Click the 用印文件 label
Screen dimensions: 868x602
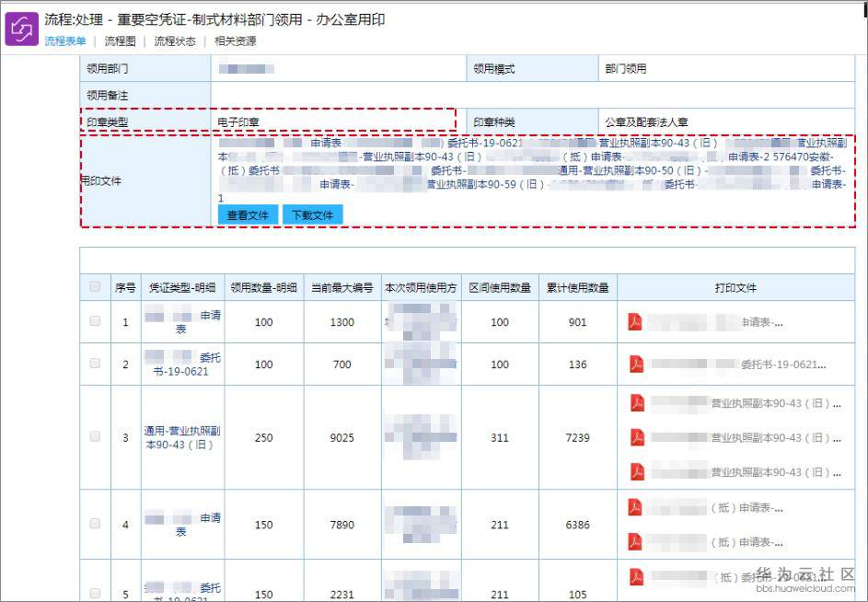[101, 180]
